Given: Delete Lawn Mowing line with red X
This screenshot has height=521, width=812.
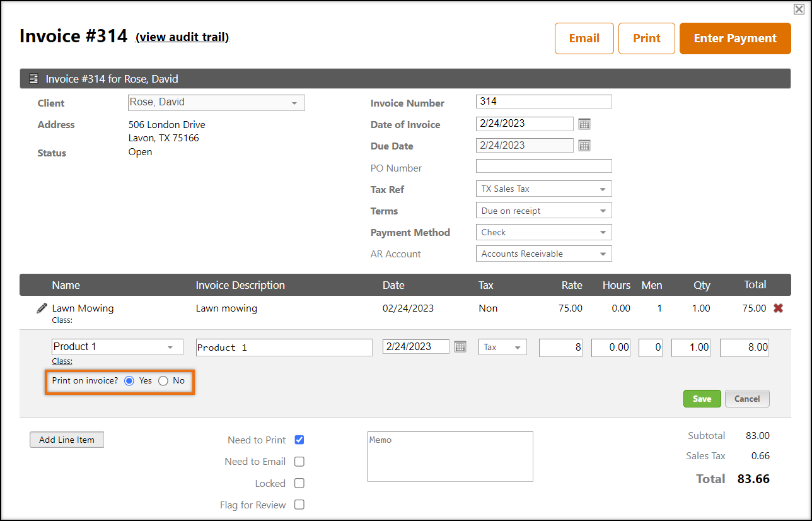Looking at the screenshot, I should [x=778, y=308].
